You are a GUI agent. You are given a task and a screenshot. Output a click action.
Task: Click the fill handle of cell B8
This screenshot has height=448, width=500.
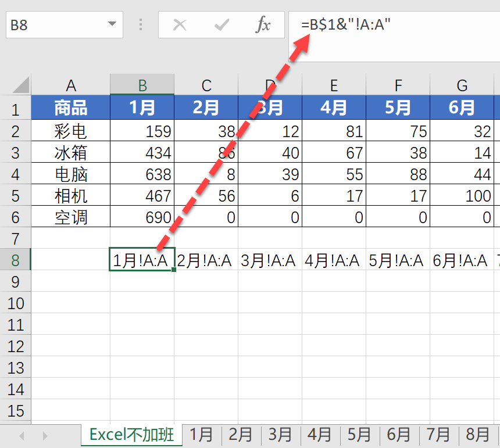174,270
